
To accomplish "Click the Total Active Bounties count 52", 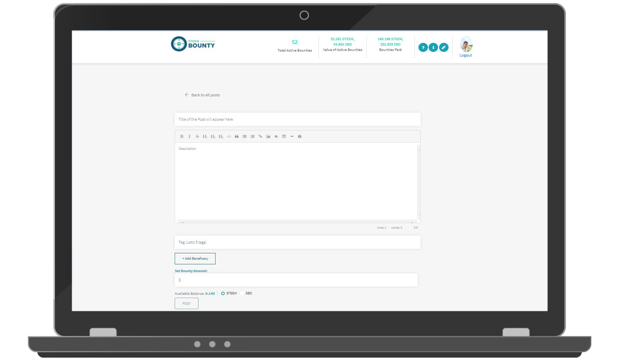I will (x=294, y=42).
